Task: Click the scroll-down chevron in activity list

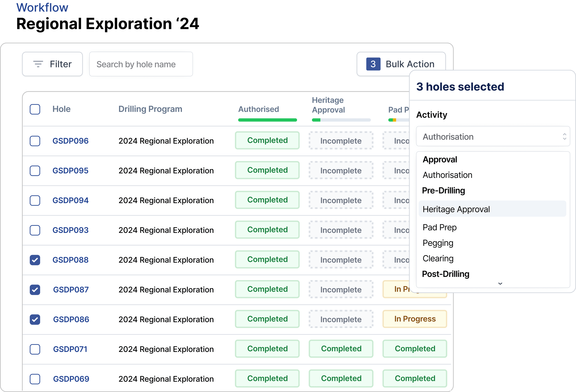Action: 500,283
